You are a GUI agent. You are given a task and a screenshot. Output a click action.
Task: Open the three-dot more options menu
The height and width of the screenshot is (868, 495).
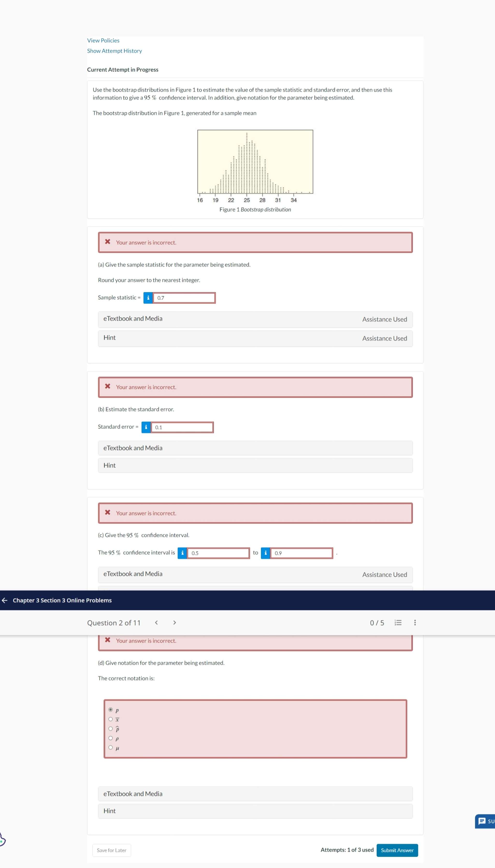point(415,623)
